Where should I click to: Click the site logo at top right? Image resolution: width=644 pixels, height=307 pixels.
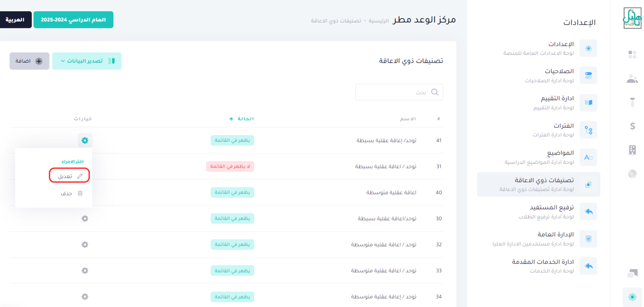click(x=632, y=18)
